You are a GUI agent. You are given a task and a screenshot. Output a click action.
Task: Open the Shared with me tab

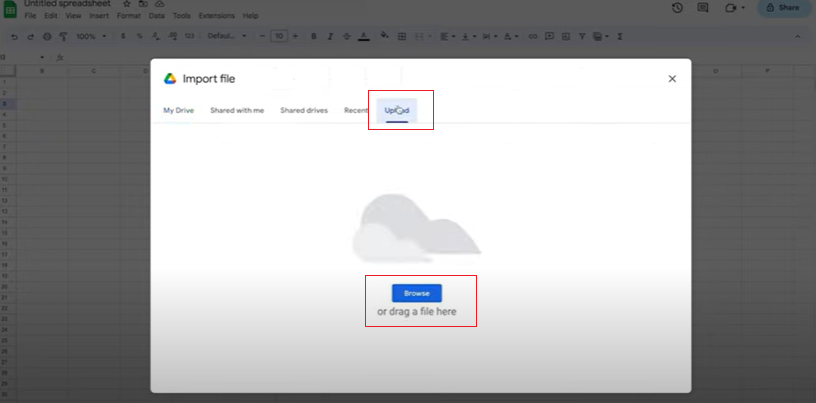tap(237, 110)
